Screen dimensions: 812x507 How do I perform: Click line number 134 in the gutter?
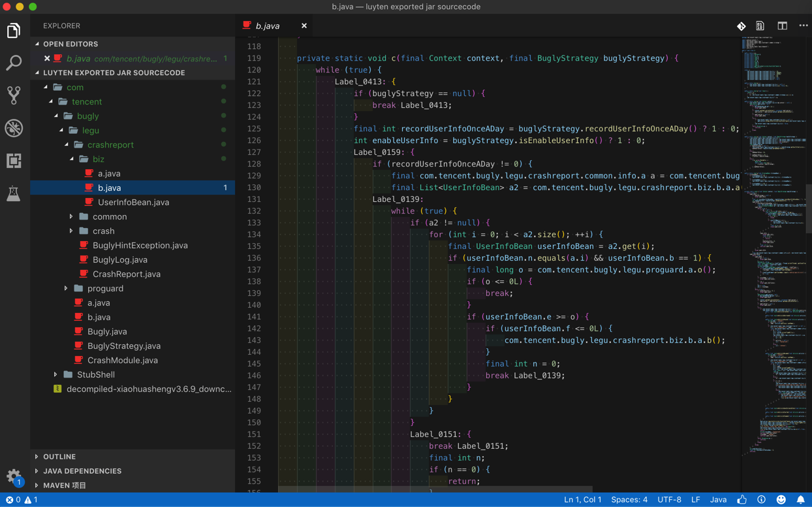pyautogui.click(x=253, y=235)
